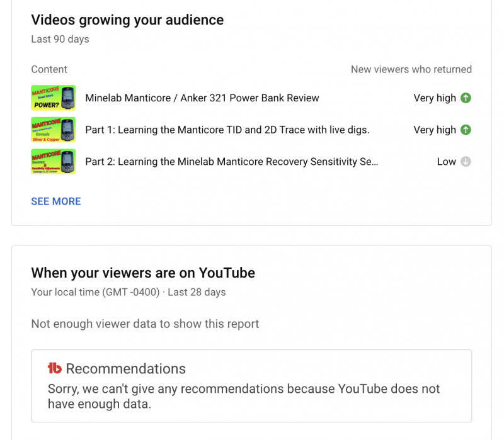
Task: Open Part 2: Learning the Minelab Manticore title
Action: click(x=231, y=162)
